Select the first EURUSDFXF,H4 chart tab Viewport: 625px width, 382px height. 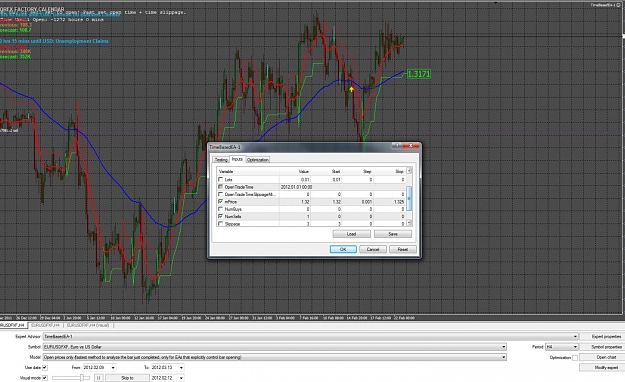point(14,325)
